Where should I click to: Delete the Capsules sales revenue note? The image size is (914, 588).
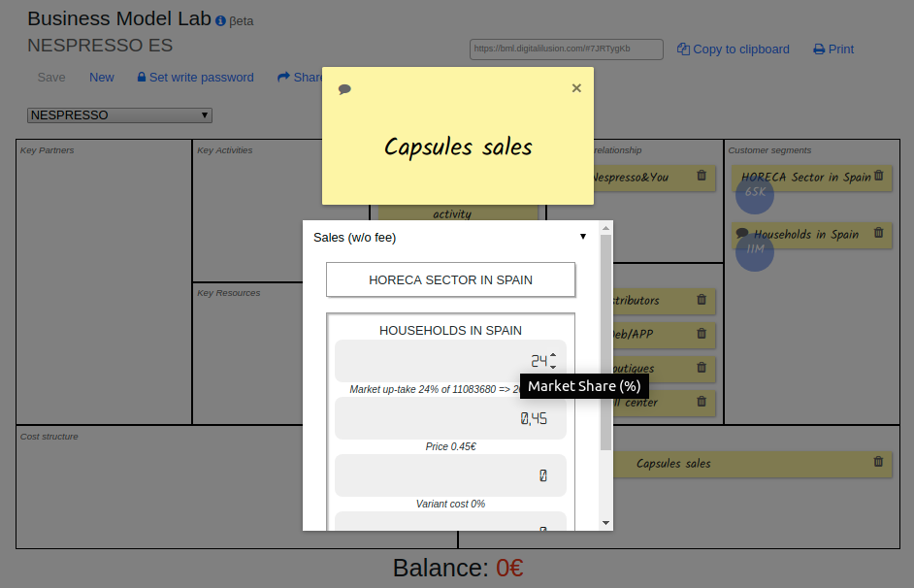878,462
